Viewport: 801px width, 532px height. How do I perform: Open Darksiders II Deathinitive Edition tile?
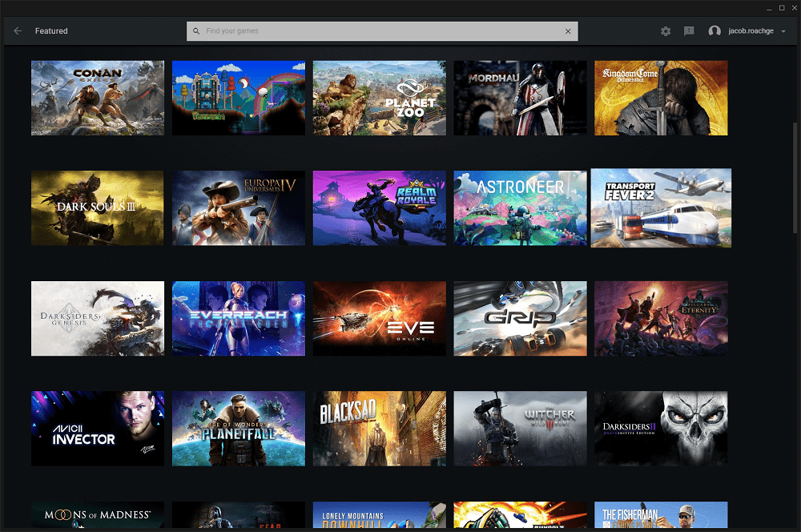661,429
